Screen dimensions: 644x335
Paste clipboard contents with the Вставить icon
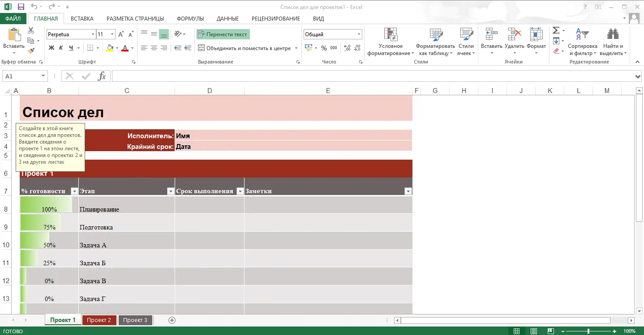pos(14,35)
